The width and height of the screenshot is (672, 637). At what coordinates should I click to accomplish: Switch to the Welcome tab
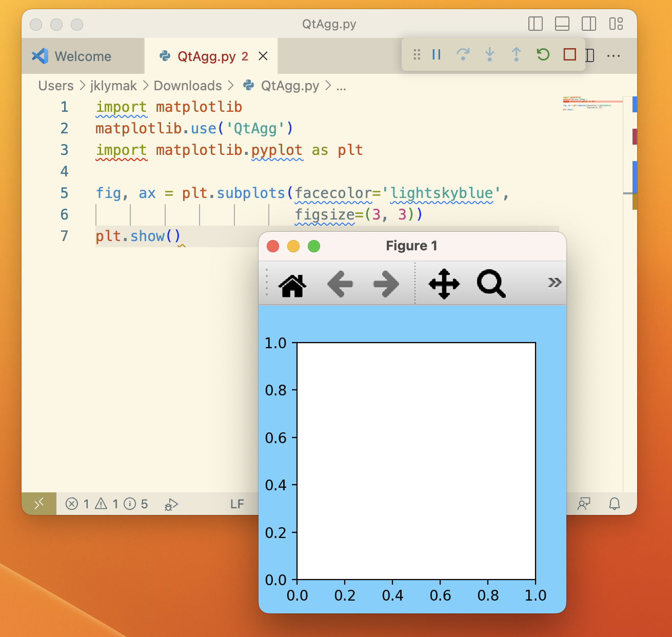coord(83,56)
